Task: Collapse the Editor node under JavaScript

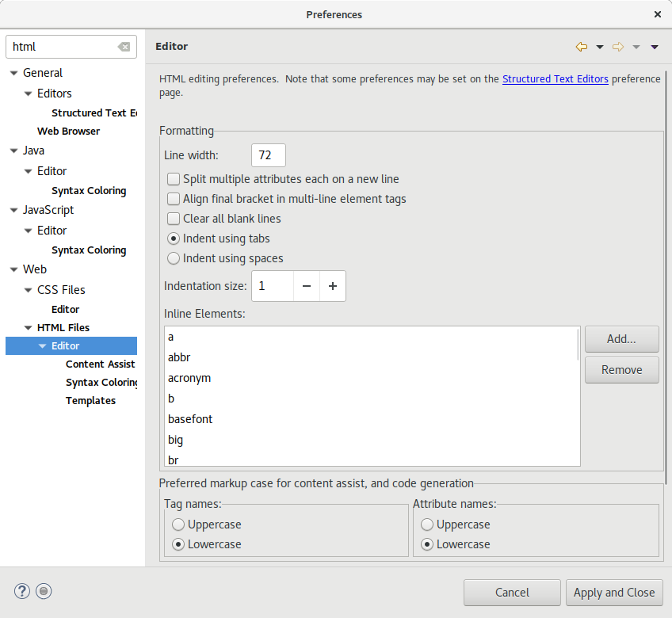Action: [x=29, y=231]
